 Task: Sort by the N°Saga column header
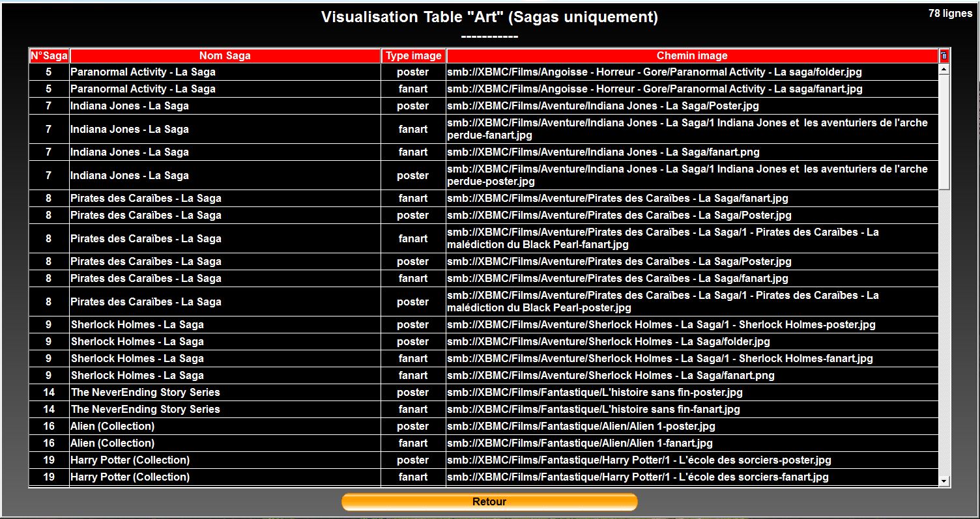49,56
